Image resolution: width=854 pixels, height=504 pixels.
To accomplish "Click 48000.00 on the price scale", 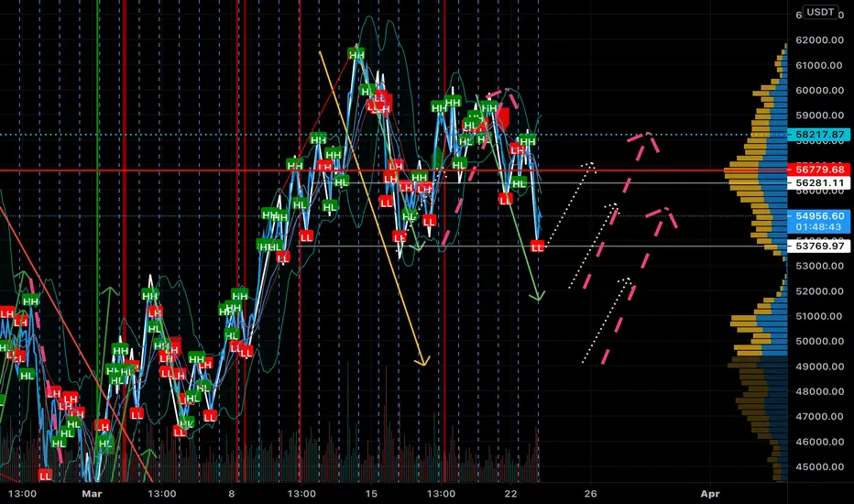I will [819, 391].
